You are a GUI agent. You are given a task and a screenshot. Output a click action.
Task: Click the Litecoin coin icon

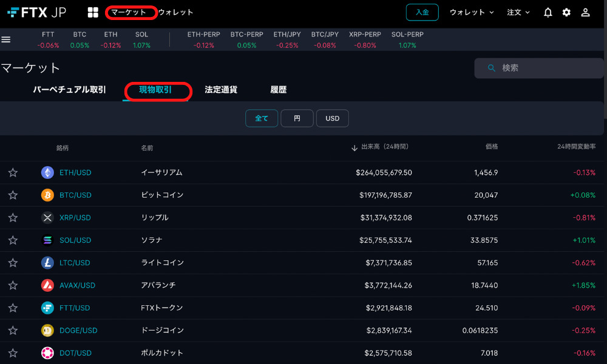(47, 263)
